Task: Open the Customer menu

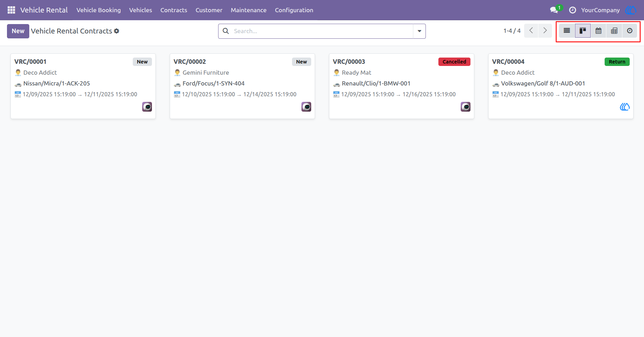Action: pyautogui.click(x=209, y=10)
